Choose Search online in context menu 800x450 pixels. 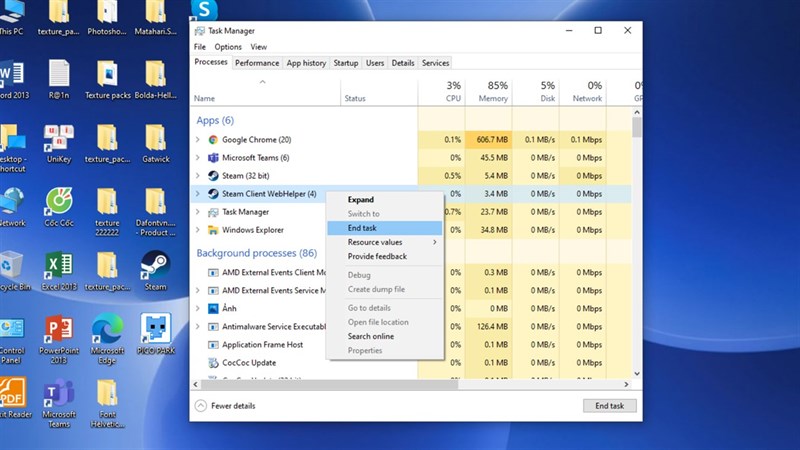click(x=385, y=336)
